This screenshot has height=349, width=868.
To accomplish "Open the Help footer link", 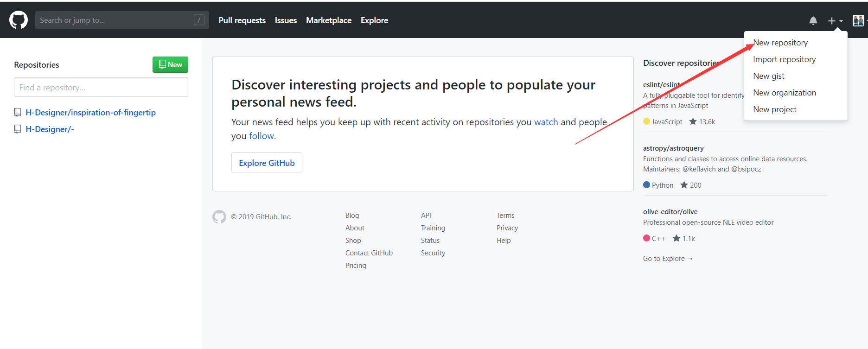I will [x=504, y=241].
